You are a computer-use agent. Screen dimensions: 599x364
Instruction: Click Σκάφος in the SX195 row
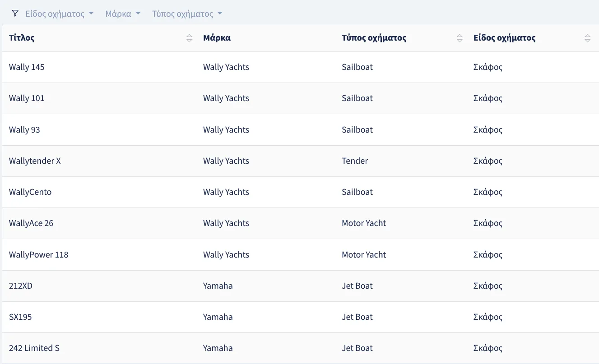(x=488, y=317)
